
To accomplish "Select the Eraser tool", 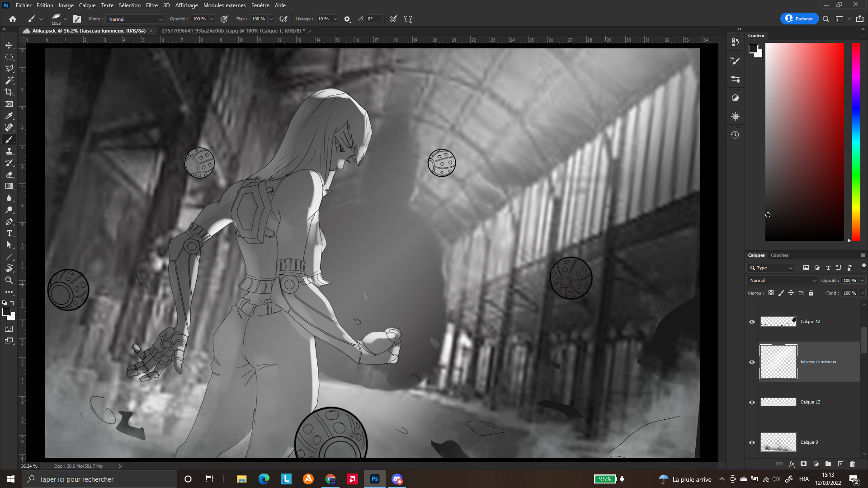I will [x=9, y=174].
